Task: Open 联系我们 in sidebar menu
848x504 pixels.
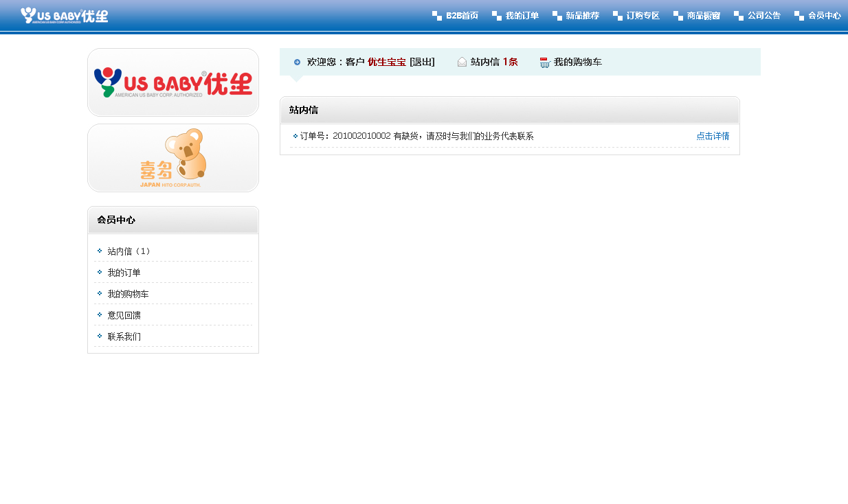Action: pyautogui.click(x=124, y=336)
